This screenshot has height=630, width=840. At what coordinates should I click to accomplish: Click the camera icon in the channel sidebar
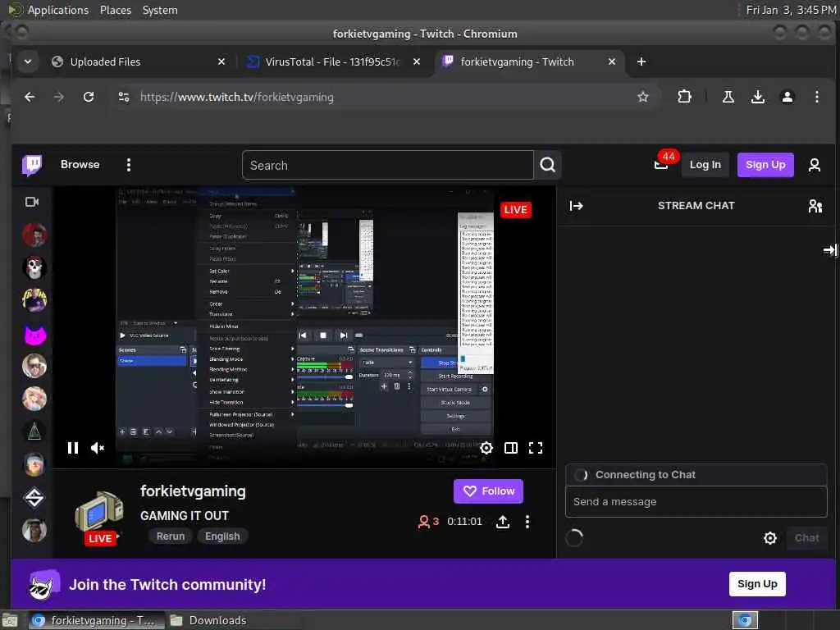(32, 202)
